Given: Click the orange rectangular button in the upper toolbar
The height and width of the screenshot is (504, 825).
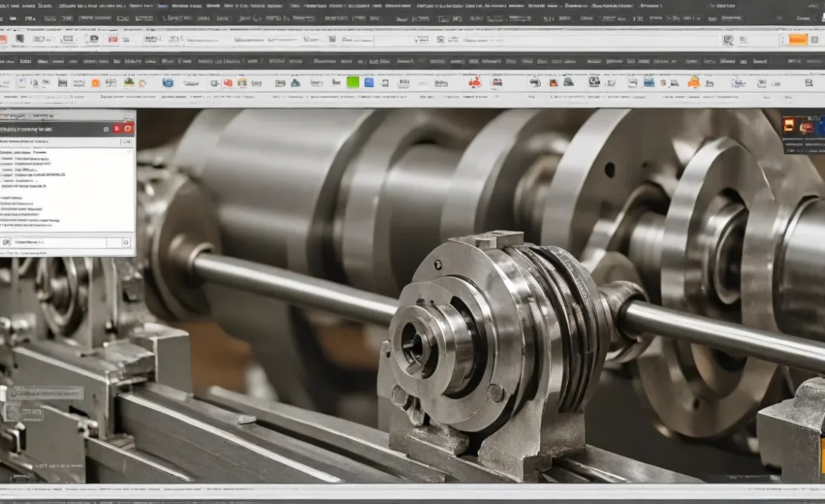Looking at the screenshot, I should coord(798,40).
